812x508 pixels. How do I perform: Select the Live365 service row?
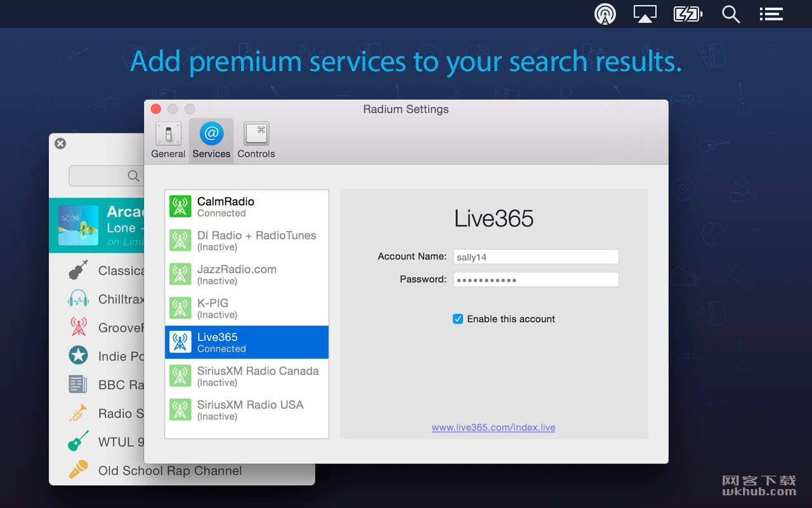[247, 342]
